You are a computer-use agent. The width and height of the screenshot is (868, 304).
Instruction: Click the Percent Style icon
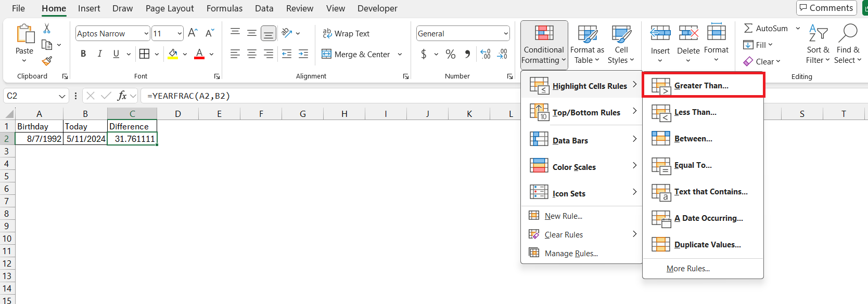(451, 54)
